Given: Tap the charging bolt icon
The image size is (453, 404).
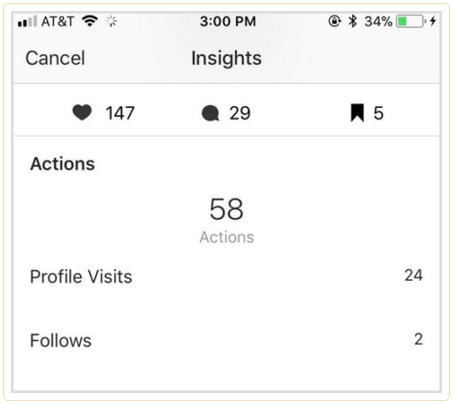Looking at the screenshot, I should [433, 21].
